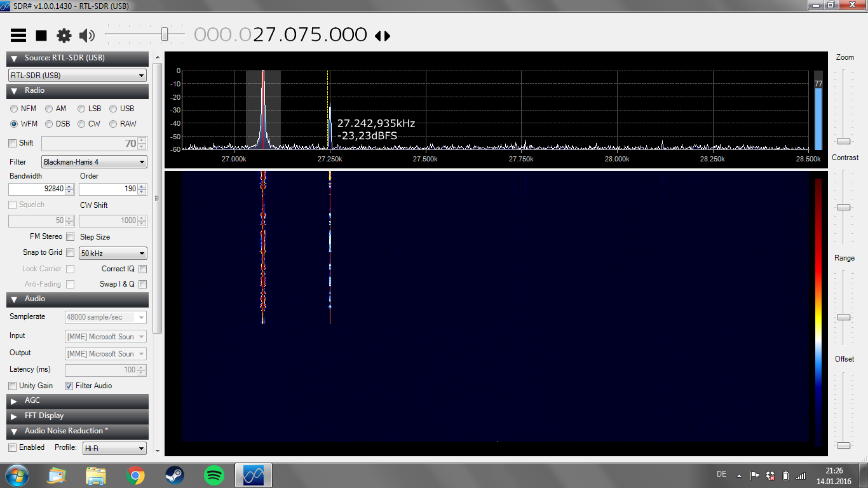The image size is (868, 488).
Task: Click the 27.075.000 frequency display
Action: point(310,34)
